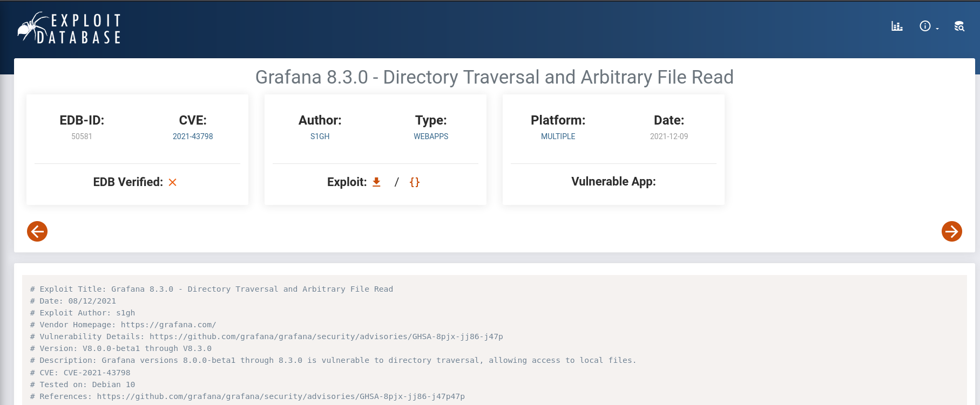Viewport: 980px width, 405px height.
Task: Click the date value 2021-12-09
Action: coord(669,136)
